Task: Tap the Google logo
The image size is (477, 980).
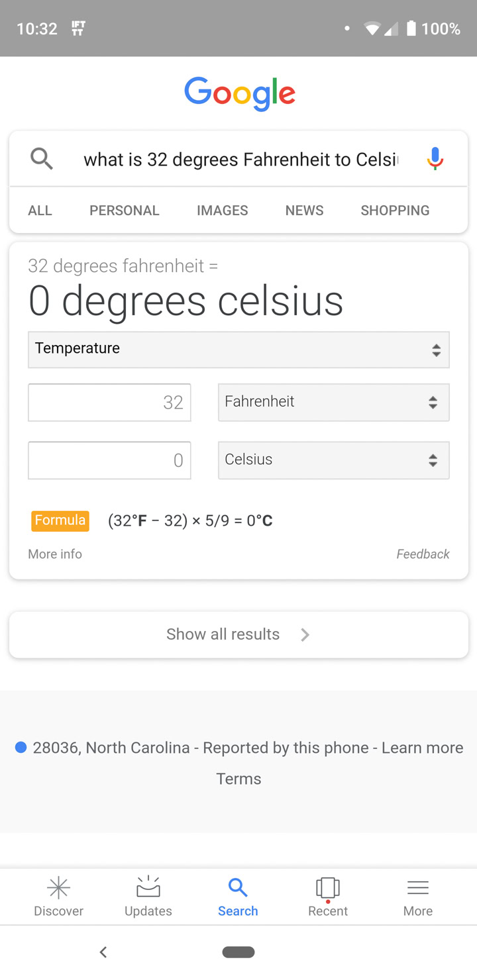Action: [x=239, y=93]
